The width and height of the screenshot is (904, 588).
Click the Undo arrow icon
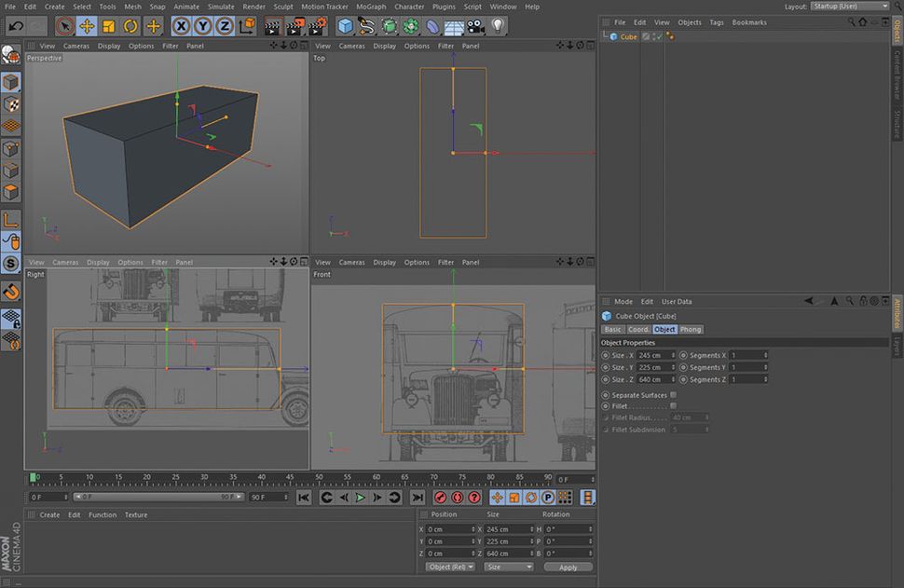[16, 26]
